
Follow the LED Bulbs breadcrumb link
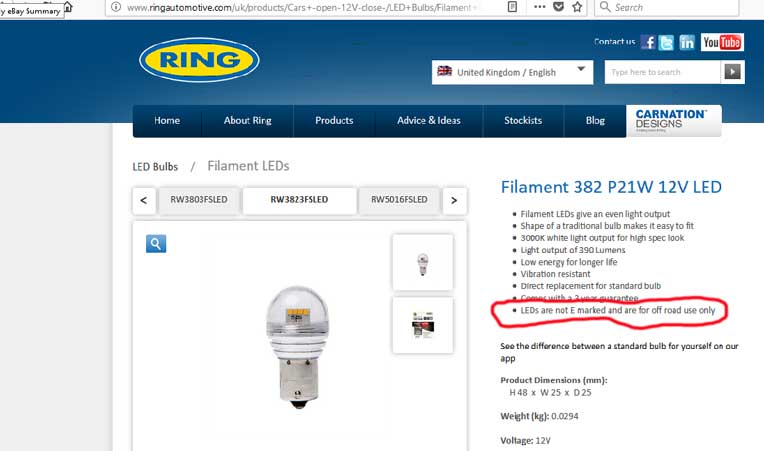pyautogui.click(x=155, y=167)
